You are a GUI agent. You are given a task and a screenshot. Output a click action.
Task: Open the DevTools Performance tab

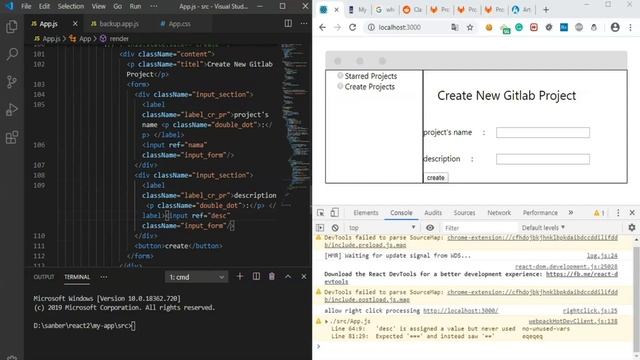coord(540,213)
